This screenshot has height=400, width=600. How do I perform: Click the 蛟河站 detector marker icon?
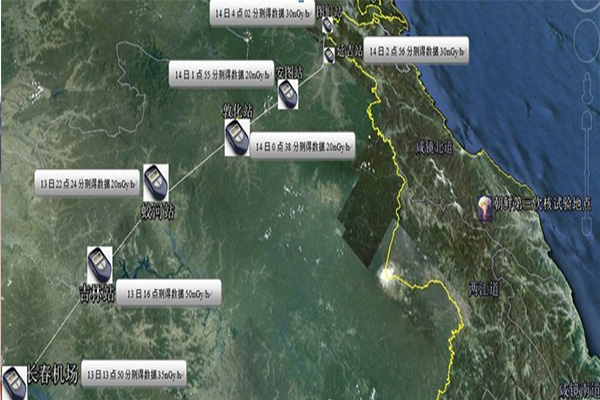point(155,182)
